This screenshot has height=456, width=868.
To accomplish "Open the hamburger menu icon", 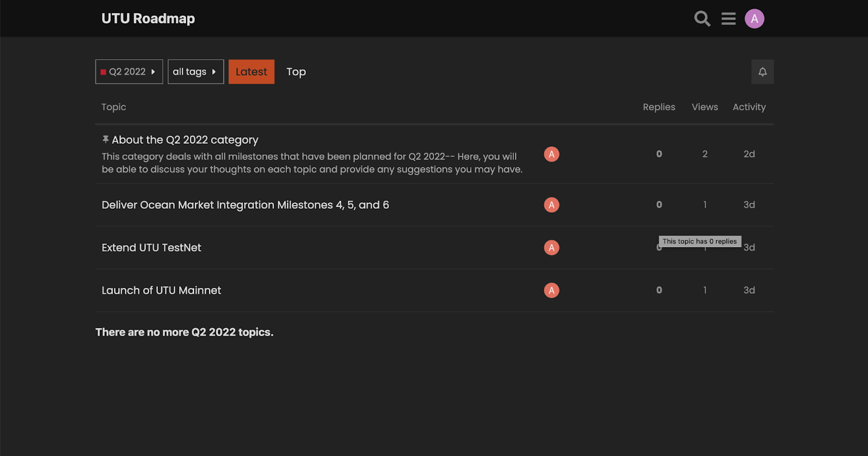I will click(x=729, y=18).
